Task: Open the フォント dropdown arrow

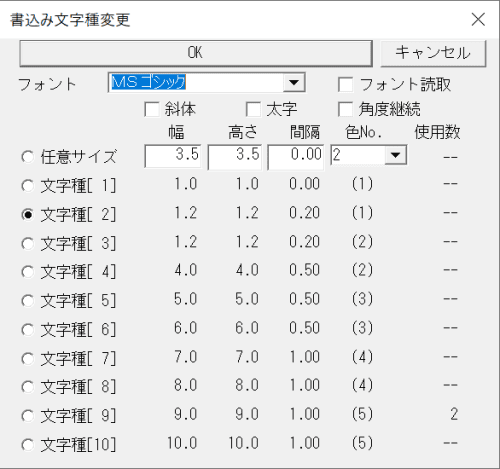Action: click(294, 82)
